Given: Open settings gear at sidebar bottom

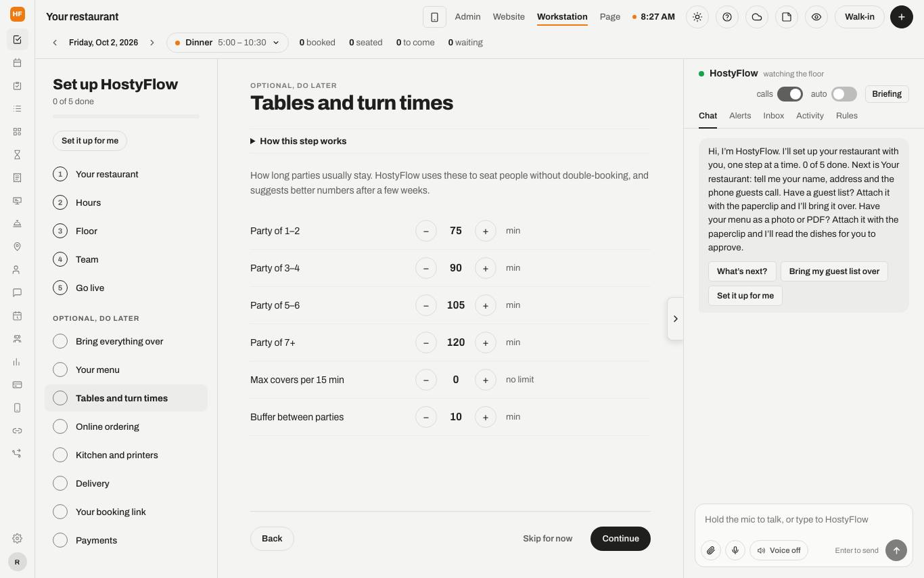Looking at the screenshot, I should click(x=17, y=539).
